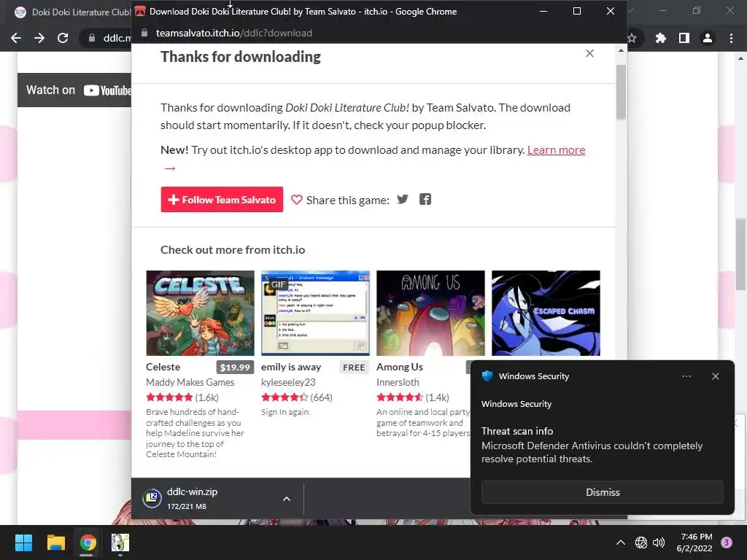Screen dimensions: 747x560
Task: Open the Celeste title link
Action: tap(163, 367)
